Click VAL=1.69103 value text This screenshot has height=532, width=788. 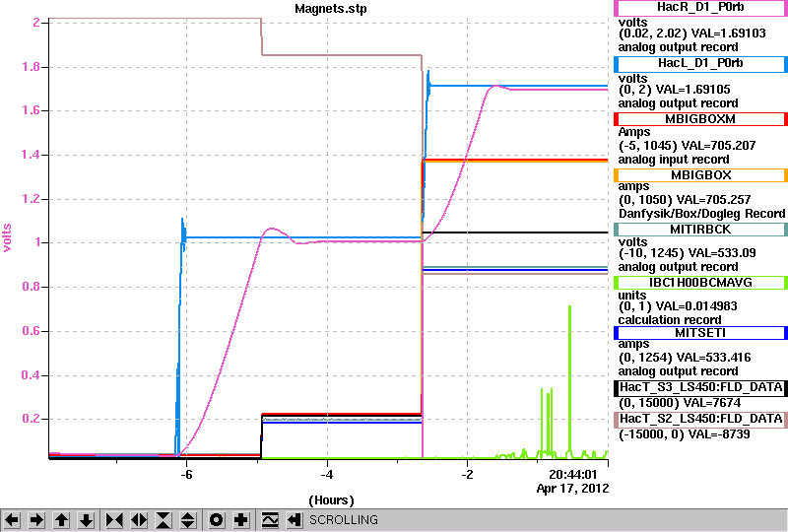click(729, 33)
